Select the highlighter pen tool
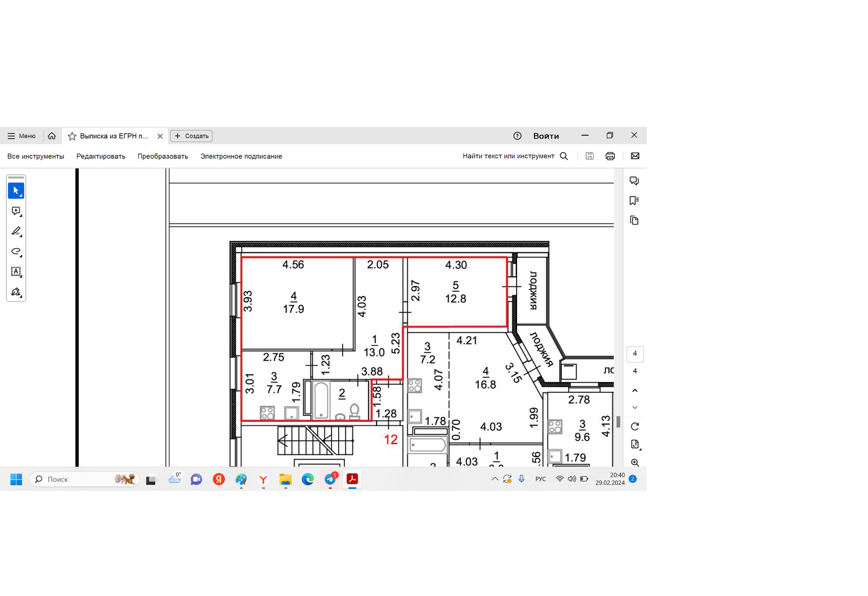This screenshot has height=596, width=868. [16, 231]
